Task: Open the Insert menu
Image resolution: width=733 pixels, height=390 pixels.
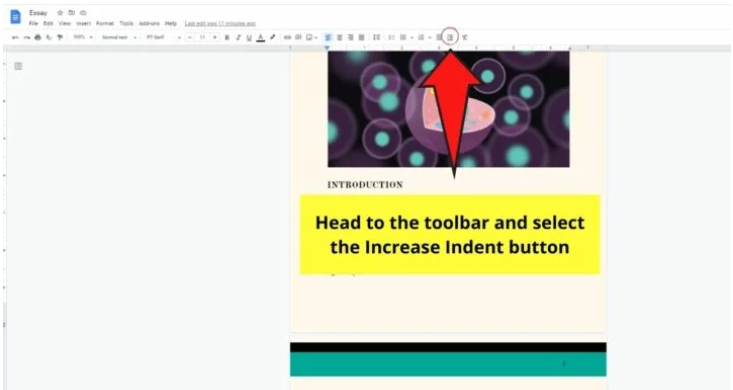Action: [83, 23]
